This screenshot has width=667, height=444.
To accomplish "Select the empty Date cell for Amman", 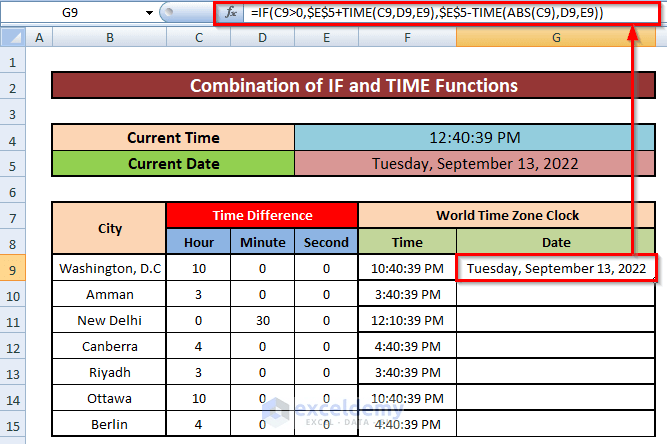I will (x=556, y=294).
